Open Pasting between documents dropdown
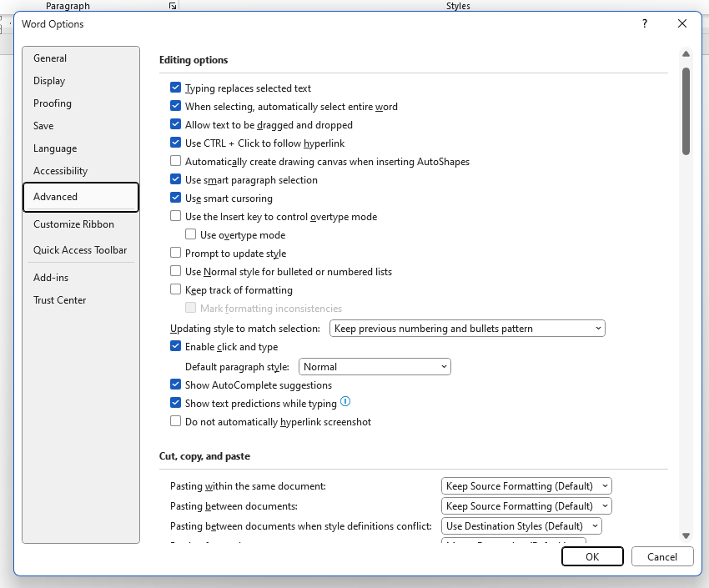Image resolution: width=709 pixels, height=588 pixels. pyautogui.click(x=526, y=505)
